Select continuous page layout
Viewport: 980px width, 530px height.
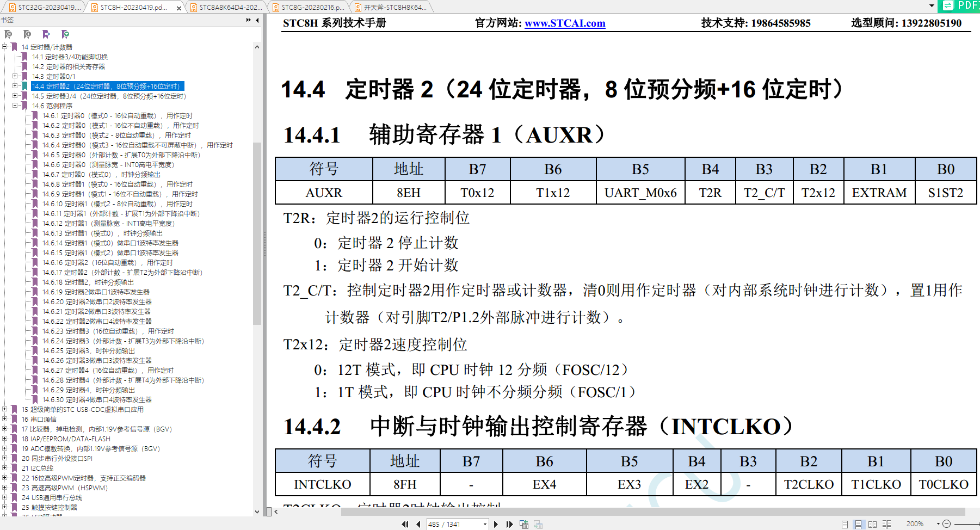(858, 524)
